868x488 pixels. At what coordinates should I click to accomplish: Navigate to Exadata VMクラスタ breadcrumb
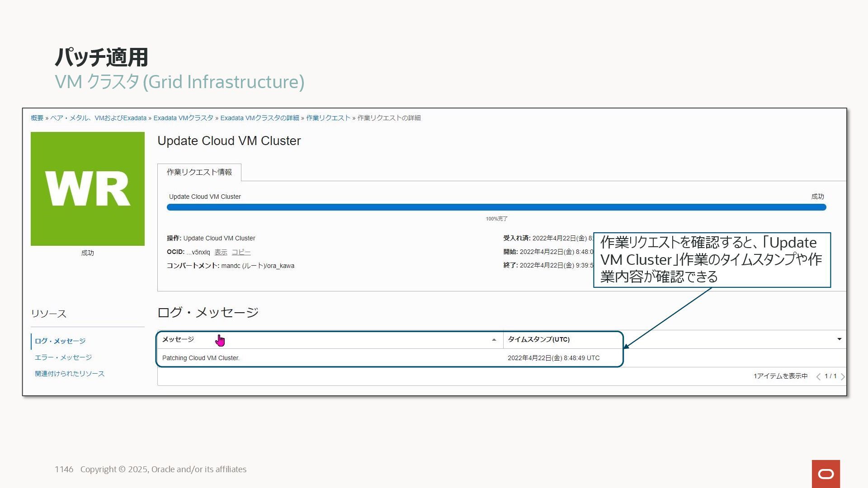coord(183,118)
